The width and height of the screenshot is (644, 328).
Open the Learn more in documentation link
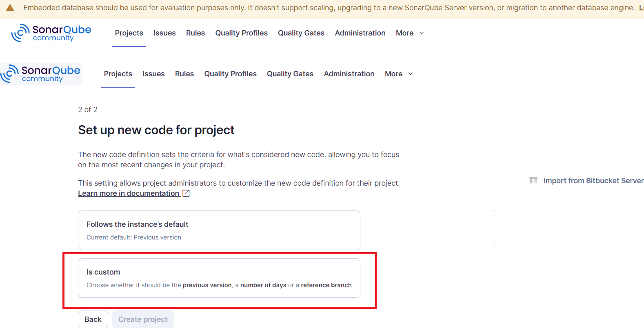(x=129, y=193)
